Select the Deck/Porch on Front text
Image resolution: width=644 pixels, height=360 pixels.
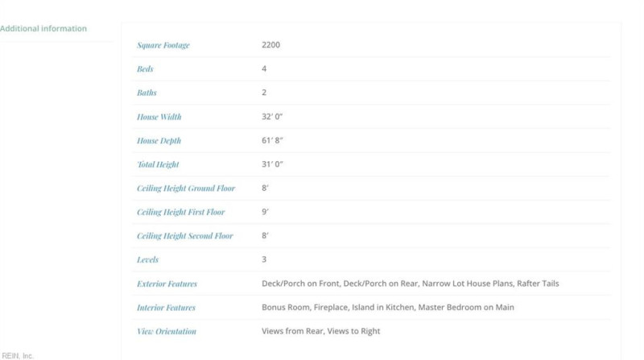point(300,283)
